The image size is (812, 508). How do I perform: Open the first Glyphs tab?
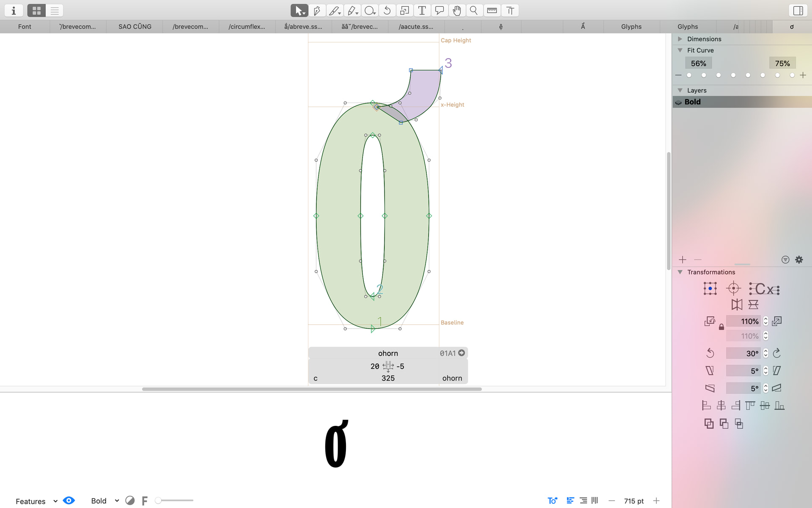631,27
